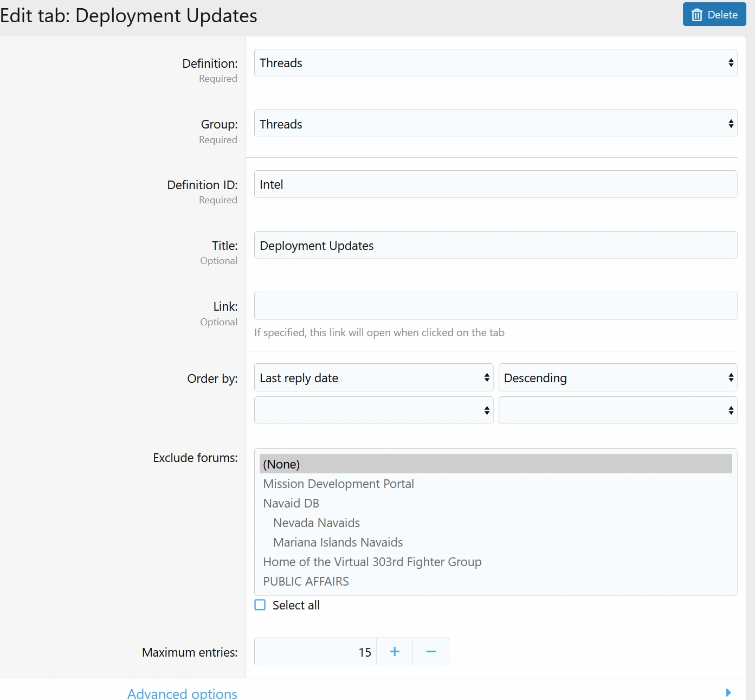Click the Definition ID field containing Intel
This screenshot has width=755, height=700.
point(495,184)
